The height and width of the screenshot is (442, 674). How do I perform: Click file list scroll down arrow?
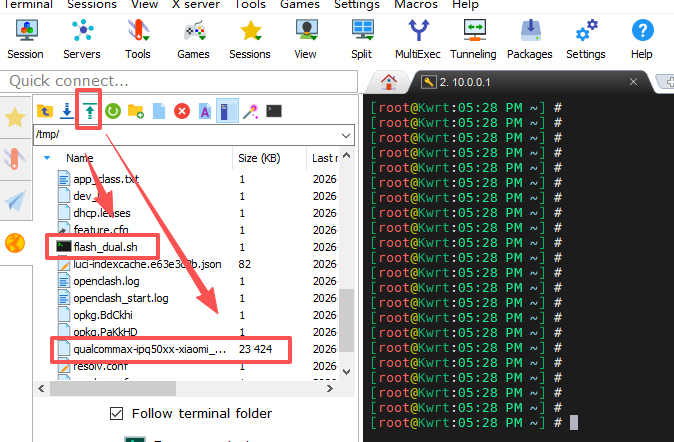tap(346, 371)
